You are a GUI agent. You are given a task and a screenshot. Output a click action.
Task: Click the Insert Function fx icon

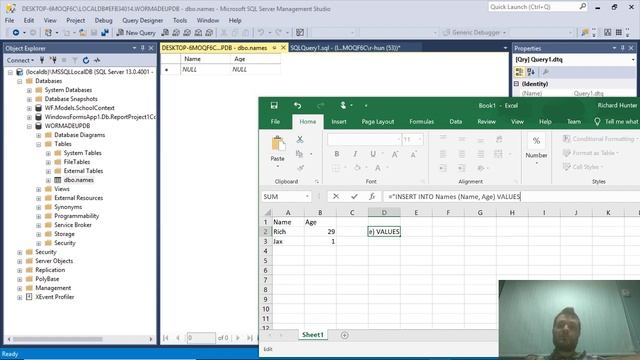click(x=372, y=197)
